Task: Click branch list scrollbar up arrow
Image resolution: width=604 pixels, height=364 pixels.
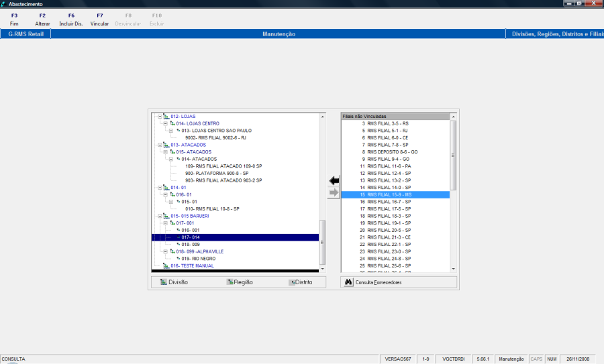Action: 454,116
